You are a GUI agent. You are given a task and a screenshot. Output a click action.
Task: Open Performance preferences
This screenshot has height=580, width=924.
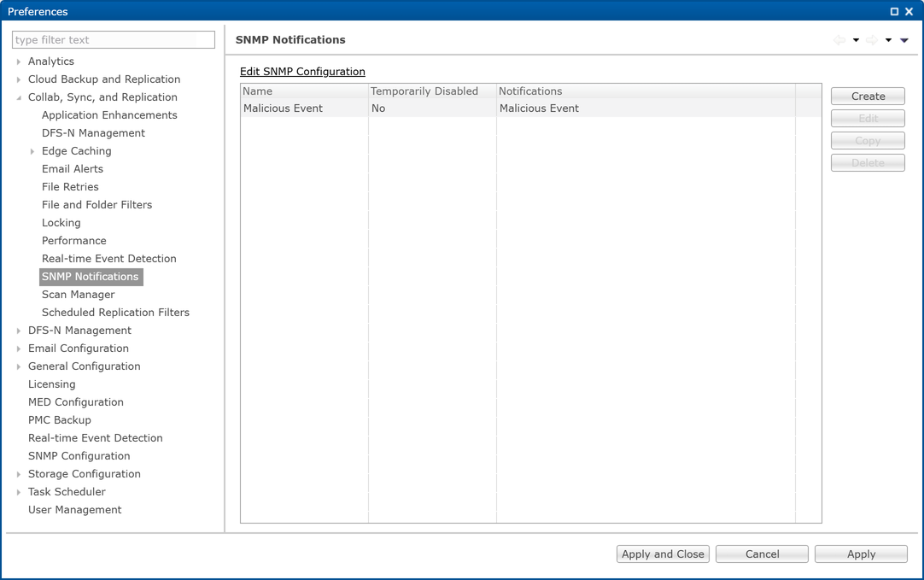(x=74, y=241)
